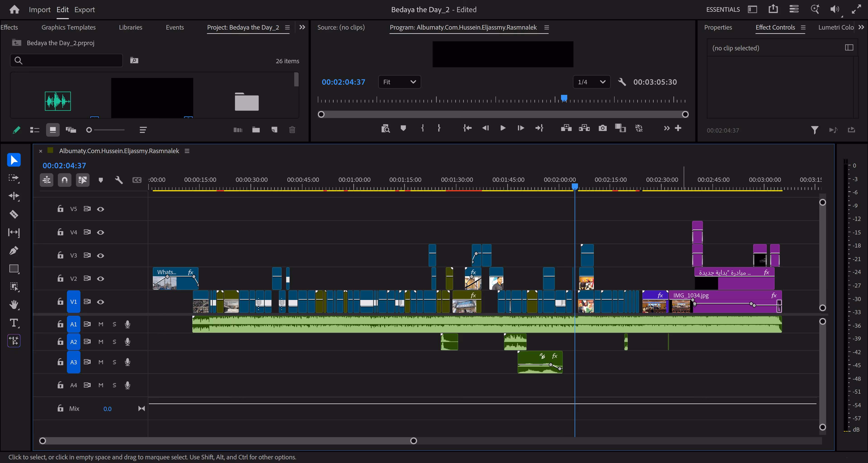This screenshot has height=463, width=868.
Task: Toggle lock on V4 track
Action: point(60,232)
